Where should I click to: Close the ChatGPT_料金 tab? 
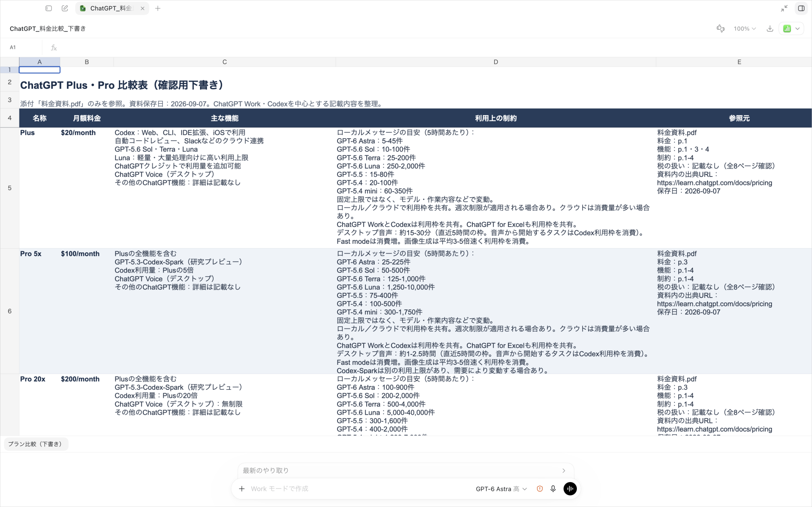point(143,8)
